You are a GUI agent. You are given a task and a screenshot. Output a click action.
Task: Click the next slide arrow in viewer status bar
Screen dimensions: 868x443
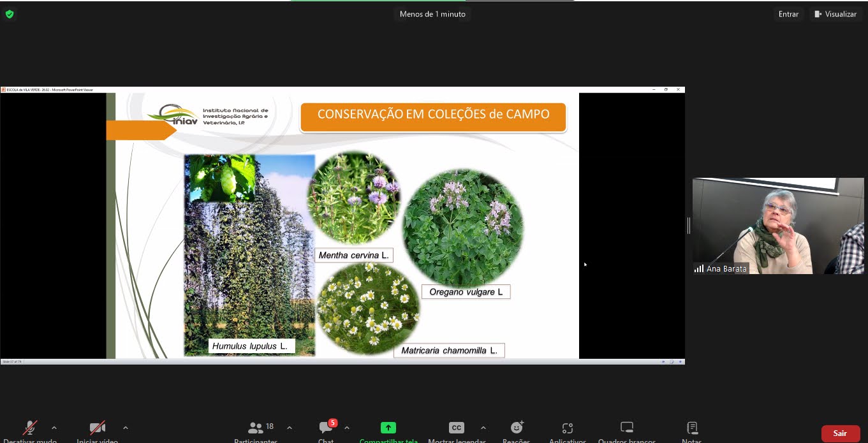click(x=680, y=361)
